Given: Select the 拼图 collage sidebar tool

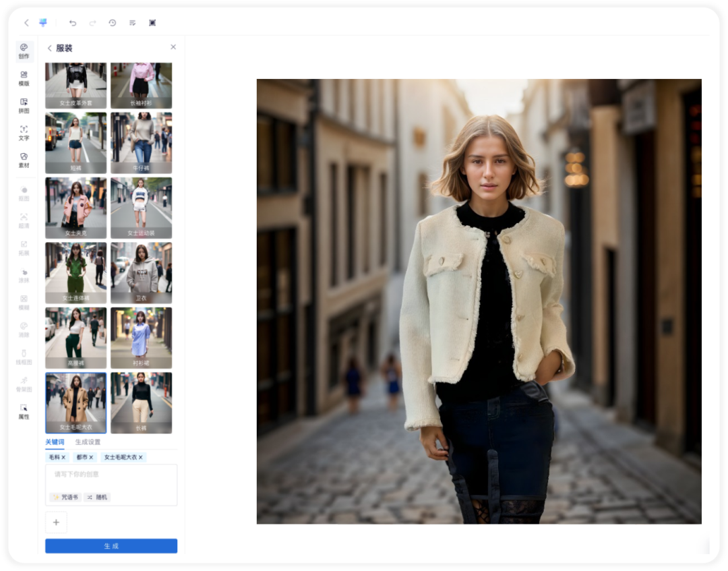Looking at the screenshot, I should click(x=24, y=106).
